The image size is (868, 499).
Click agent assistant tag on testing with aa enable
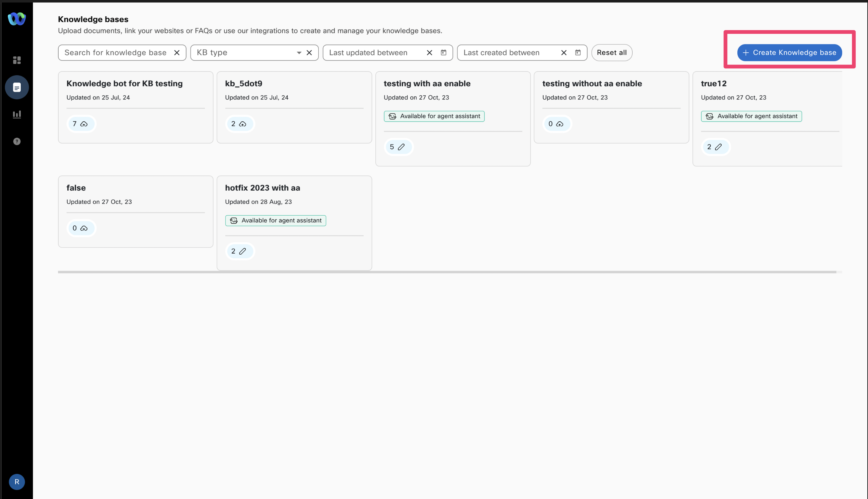click(434, 116)
